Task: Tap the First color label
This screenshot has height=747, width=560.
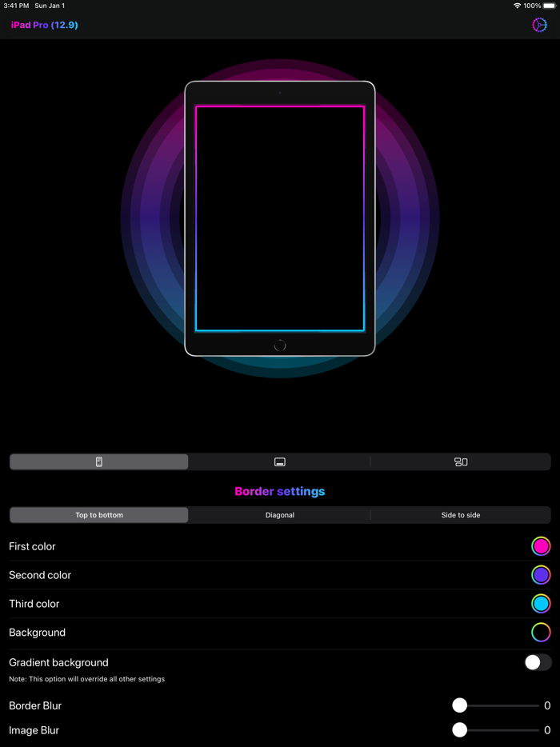Action: 33,546
